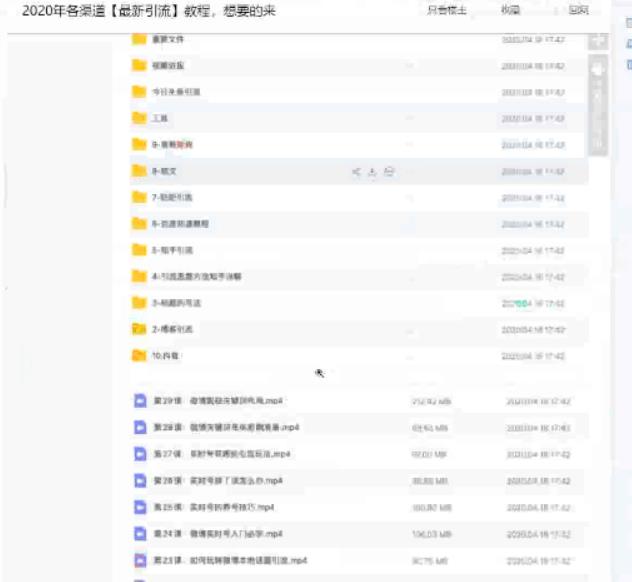This screenshot has width=632, height=582.
Task: Click the folder icon of the folder numbered 3
Action: tap(139, 303)
